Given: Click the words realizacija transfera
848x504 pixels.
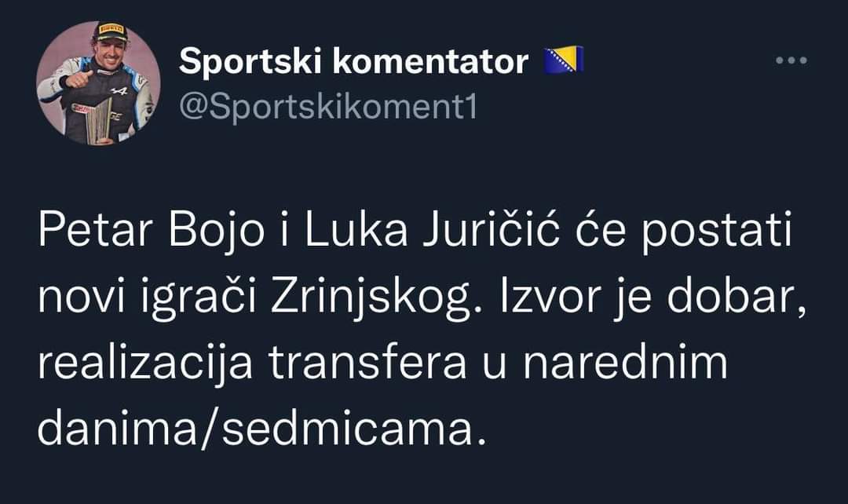Looking at the screenshot, I should click(x=252, y=364).
